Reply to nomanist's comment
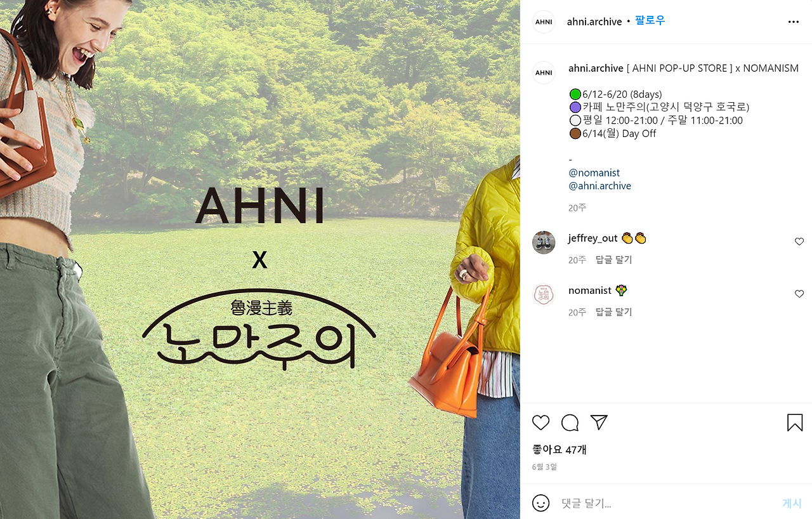Image resolution: width=812 pixels, height=519 pixels. (x=613, y=312)
